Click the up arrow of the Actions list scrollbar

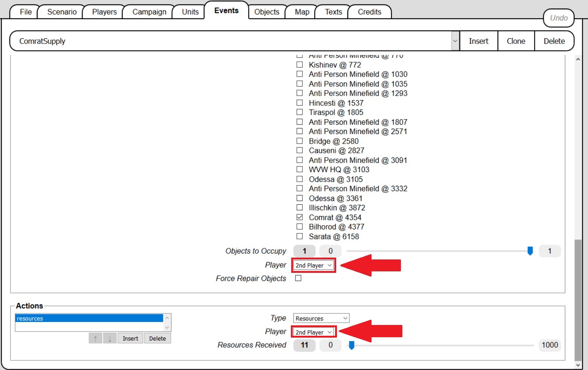167,318
